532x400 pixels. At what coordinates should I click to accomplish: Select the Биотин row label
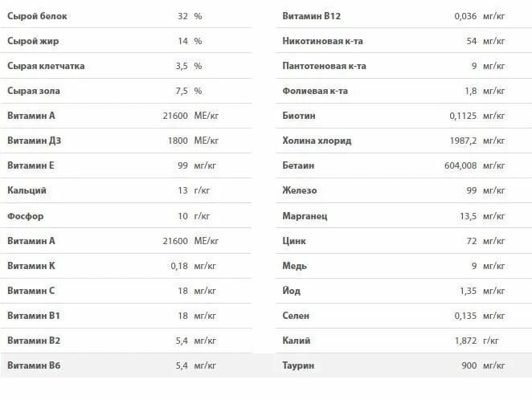299,116
